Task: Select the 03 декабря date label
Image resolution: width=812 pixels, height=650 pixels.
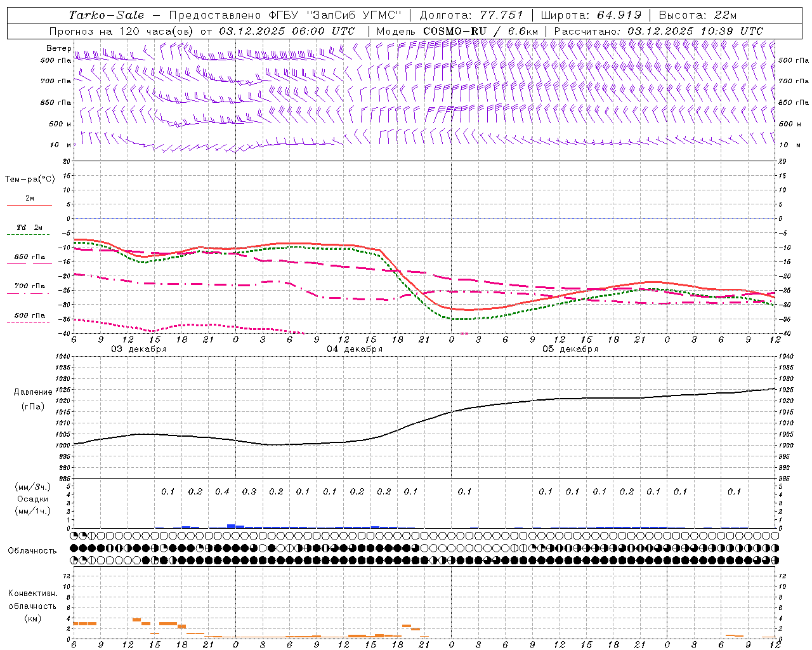Action: pyautogui.click(x=139, y=349)
